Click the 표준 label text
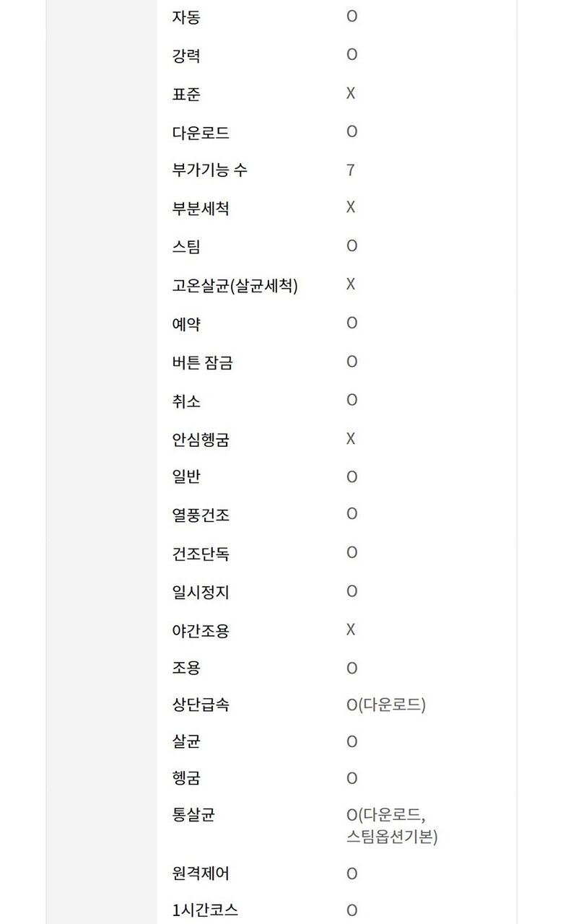 [186, 95]
